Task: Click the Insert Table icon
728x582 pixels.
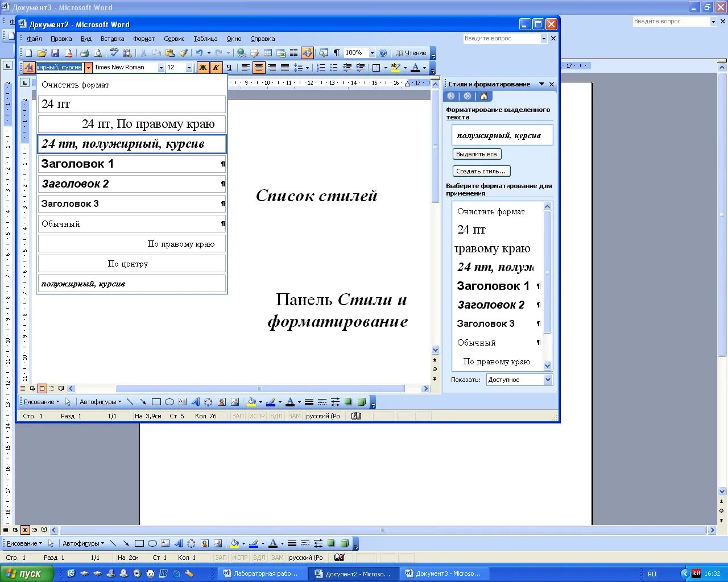Action: pos(268,53)
